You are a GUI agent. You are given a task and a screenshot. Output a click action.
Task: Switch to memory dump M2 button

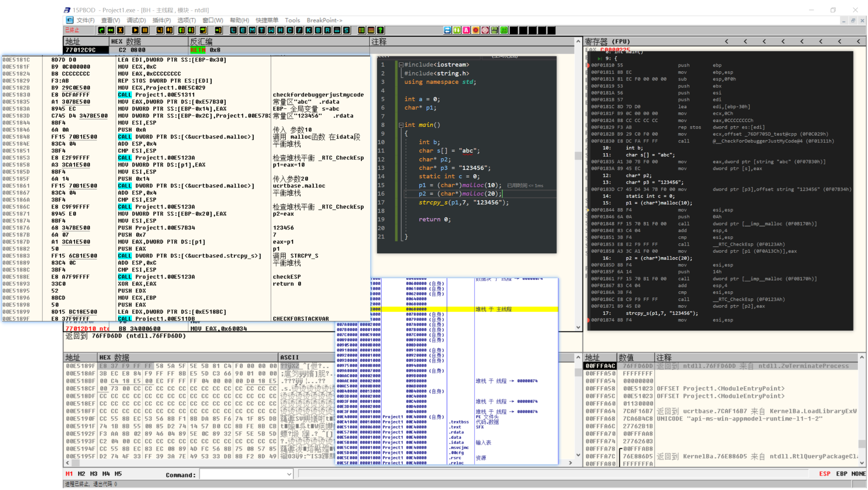[x=81, y=474]
